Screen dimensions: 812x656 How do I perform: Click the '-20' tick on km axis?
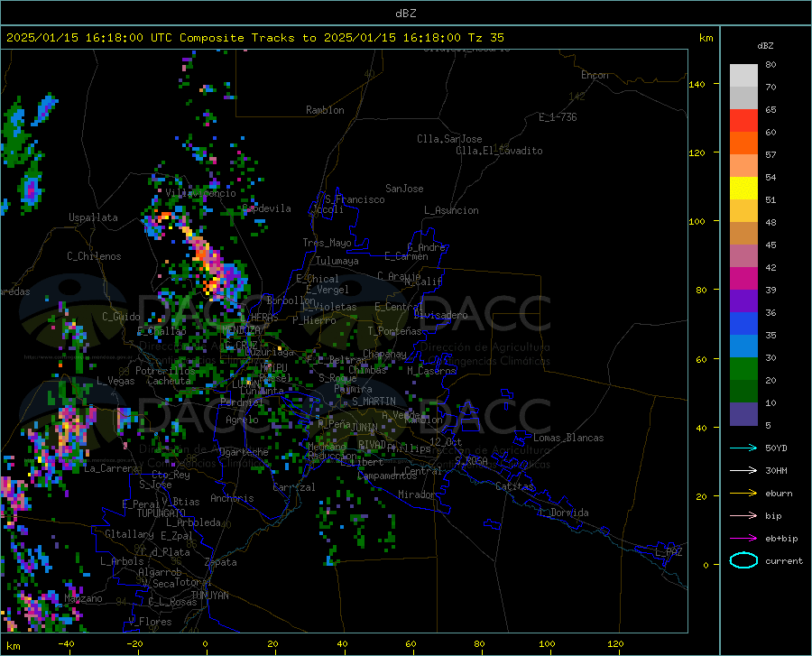click(x=134, y=644)
